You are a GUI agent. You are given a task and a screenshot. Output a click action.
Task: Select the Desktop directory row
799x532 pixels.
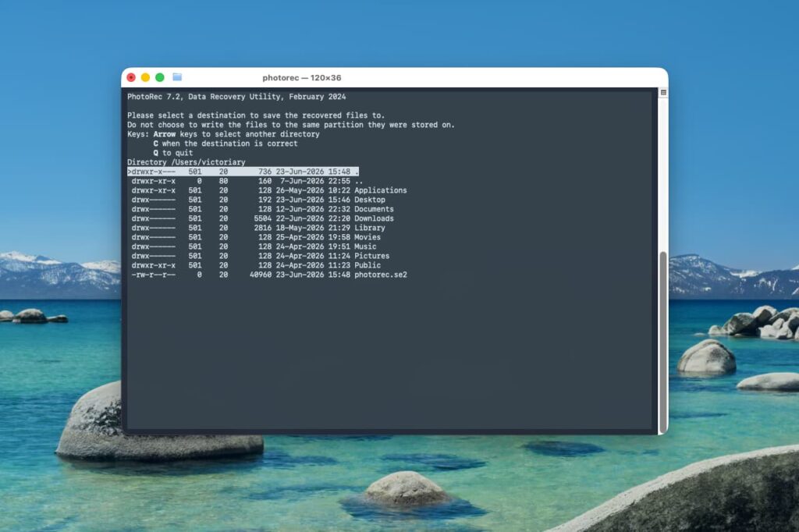(258, 200)
